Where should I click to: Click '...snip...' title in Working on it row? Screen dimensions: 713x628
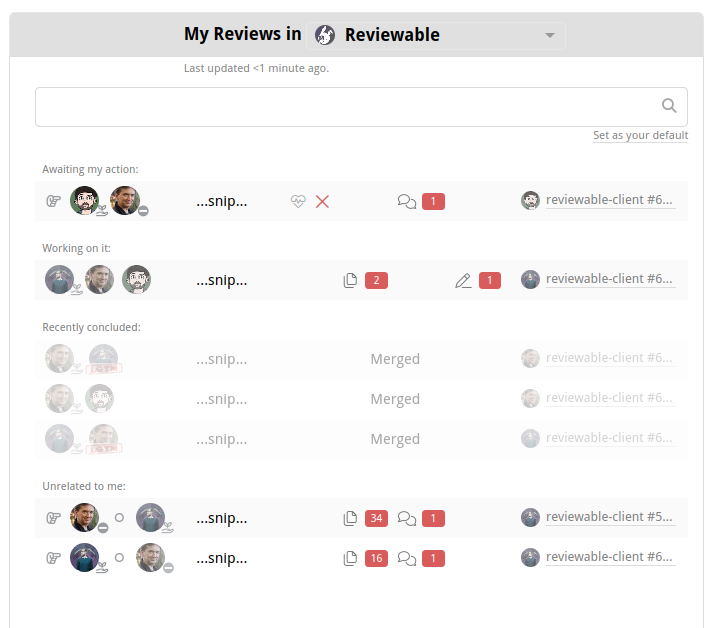[222, 281]
